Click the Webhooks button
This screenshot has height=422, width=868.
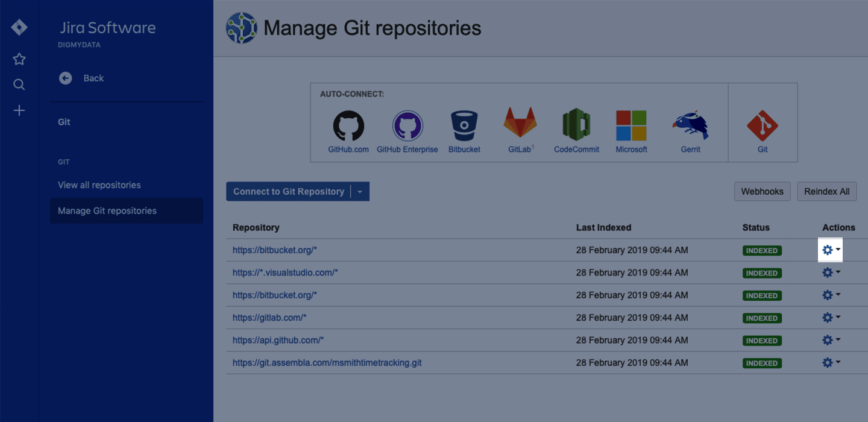tap(762, 192)
